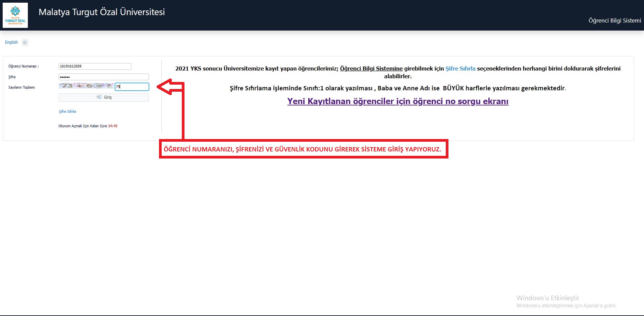Image resolution: width=644 pixels, height=316 pixels.
Task: Click the captcha sum image
Action: point(86,86)
